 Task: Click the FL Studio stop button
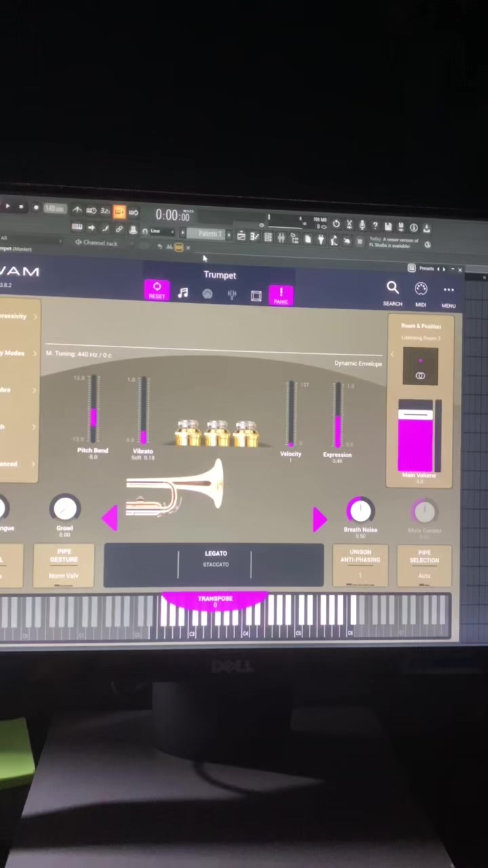coord(21,206)
